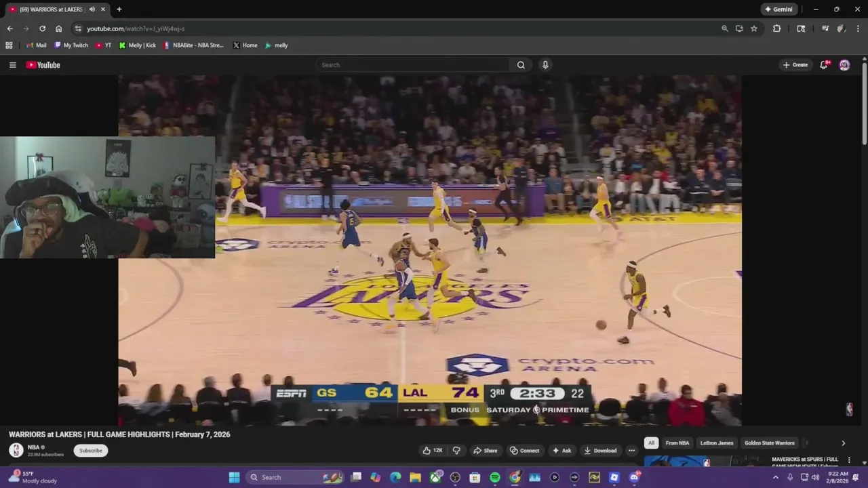This screenshot has height=488, width=868.
Task: Like the video with thumbs up
Action: pyautogui.click(x=433, y=451)
